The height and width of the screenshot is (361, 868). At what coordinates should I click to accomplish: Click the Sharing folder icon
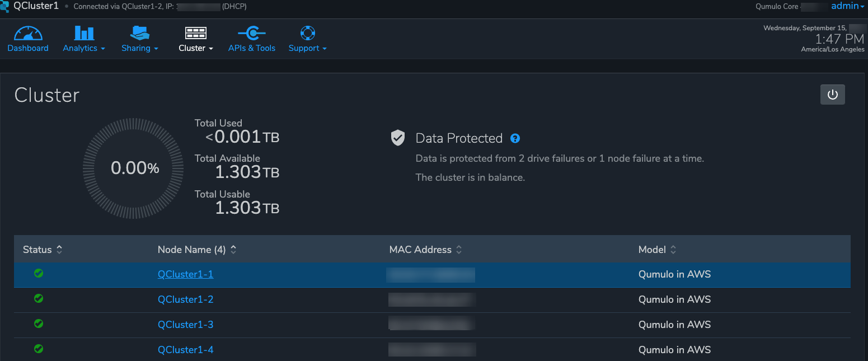point(139,33)
